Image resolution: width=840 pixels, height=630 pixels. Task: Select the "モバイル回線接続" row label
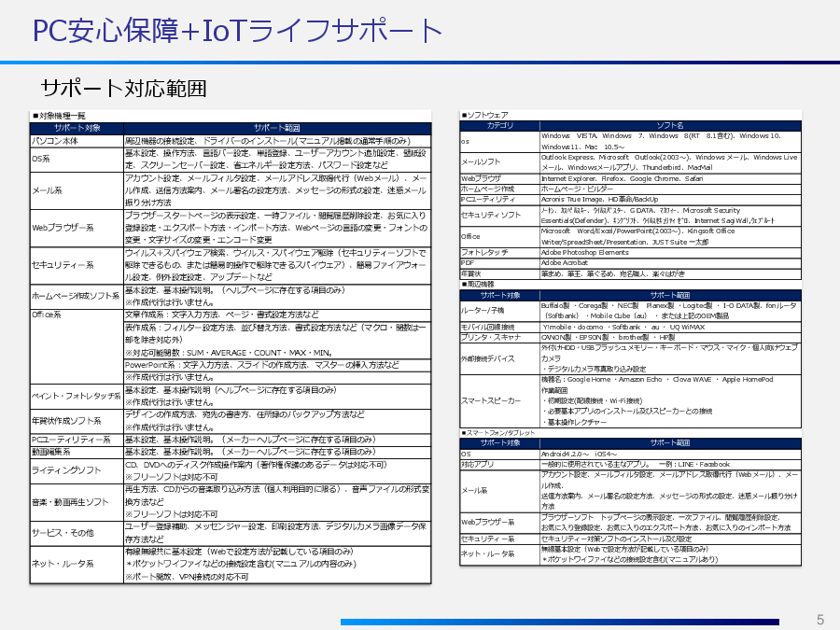tap(487, 327)
